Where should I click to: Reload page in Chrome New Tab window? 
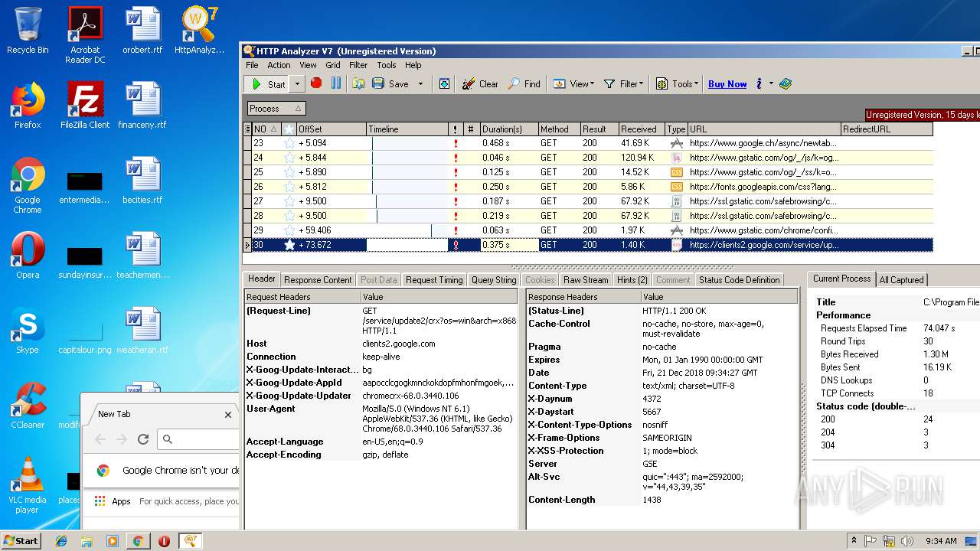(143, 439)
